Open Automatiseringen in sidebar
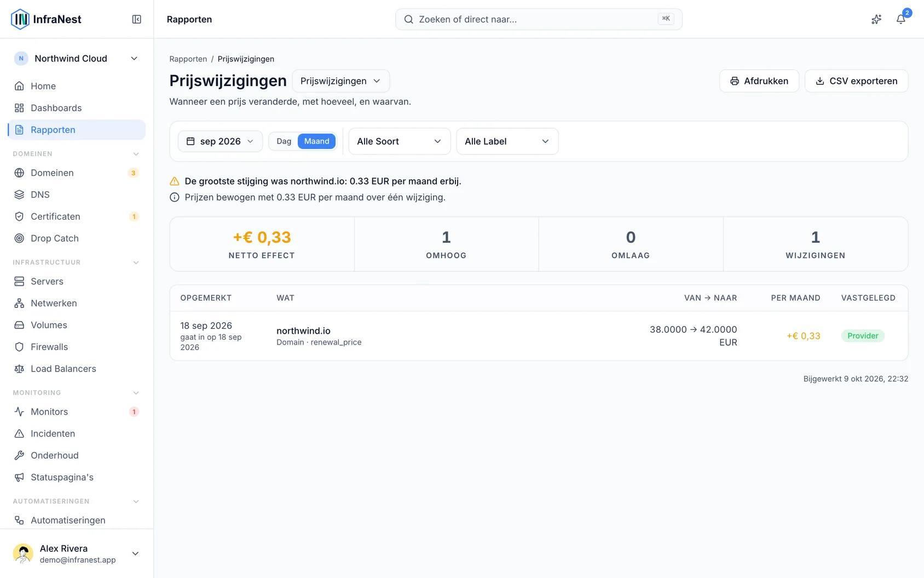The image size is (924, 578). coord(77,520)
